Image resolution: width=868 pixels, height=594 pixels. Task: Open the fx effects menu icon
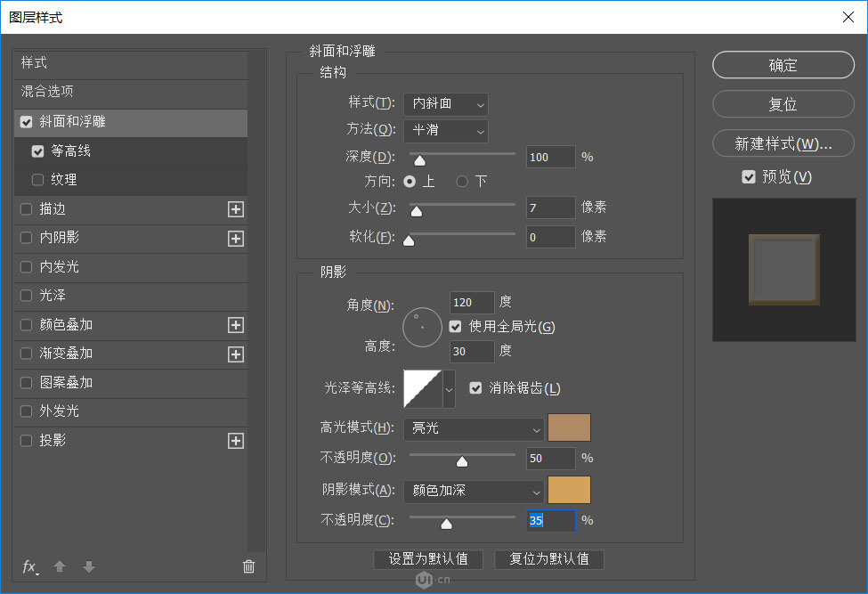point(30,567)
